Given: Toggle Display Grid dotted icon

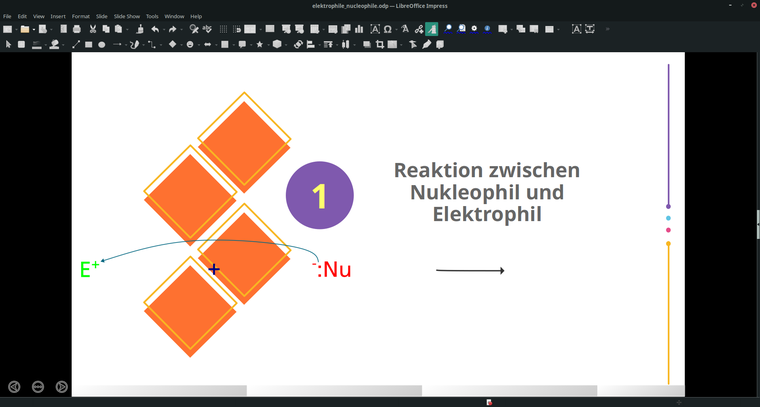Looking at the screenshot, I should point(223,29).
